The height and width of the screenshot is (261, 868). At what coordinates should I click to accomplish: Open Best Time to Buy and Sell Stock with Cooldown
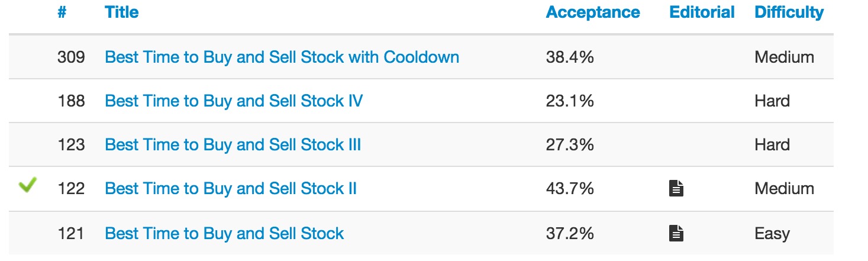click(x=282, y=57)
